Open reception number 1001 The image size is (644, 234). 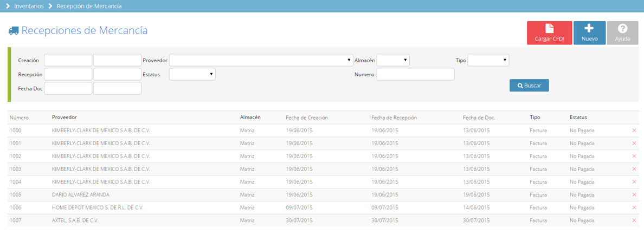pos(16,144)
